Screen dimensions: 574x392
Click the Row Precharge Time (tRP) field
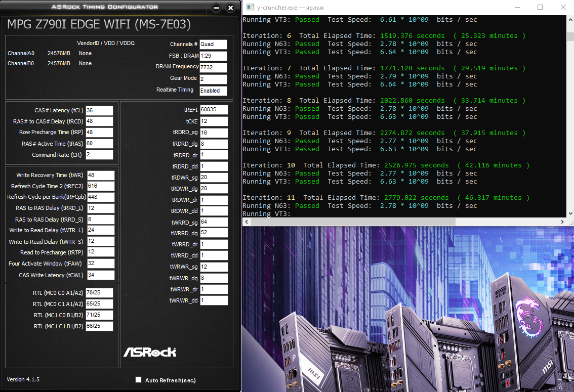[x=99, y=133]
